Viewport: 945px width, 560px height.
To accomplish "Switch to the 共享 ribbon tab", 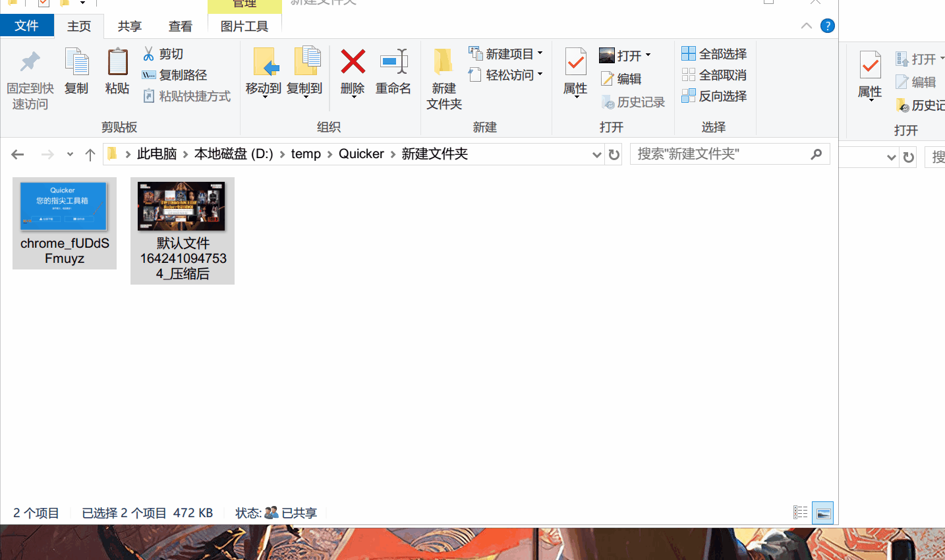I will [x=130, y=26].
